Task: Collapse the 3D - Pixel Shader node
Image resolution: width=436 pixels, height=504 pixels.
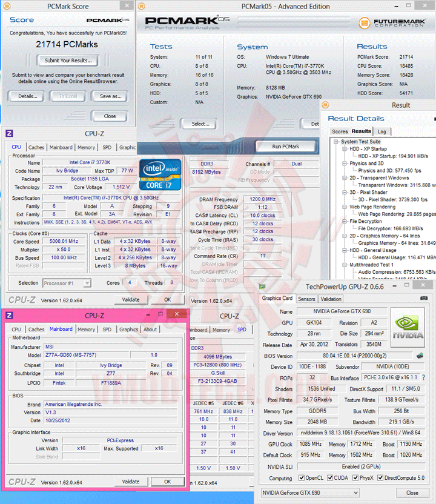Action: (x=345, y=192)
